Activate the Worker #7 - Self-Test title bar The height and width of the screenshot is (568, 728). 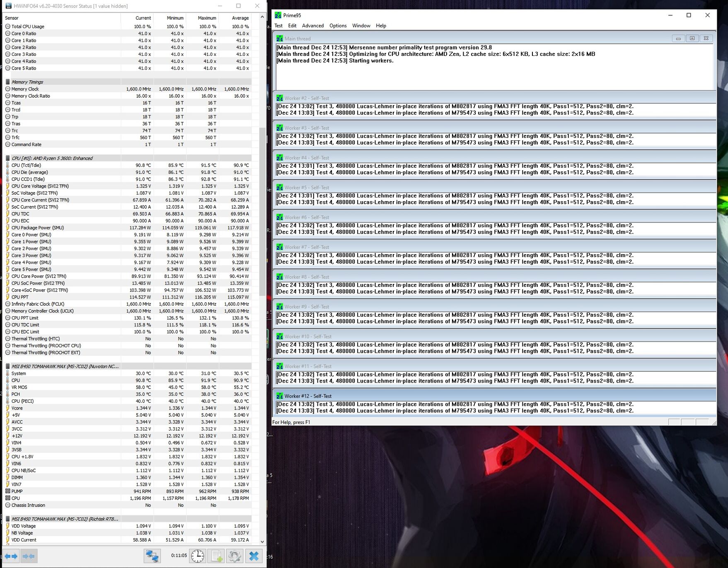(495, 247)
